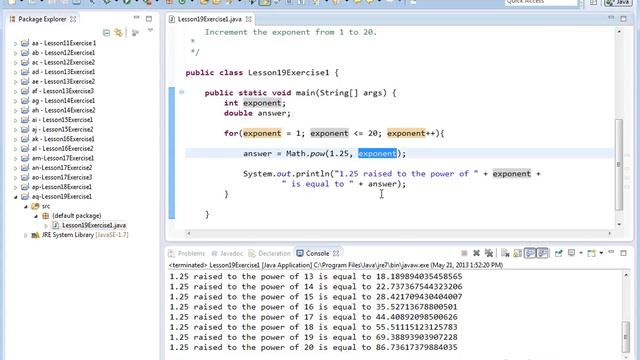Image resolution: width=640 pixels, height=360 pixels.
Task: Toggle Scroll Lock in Console
Action: click(518, 253)
